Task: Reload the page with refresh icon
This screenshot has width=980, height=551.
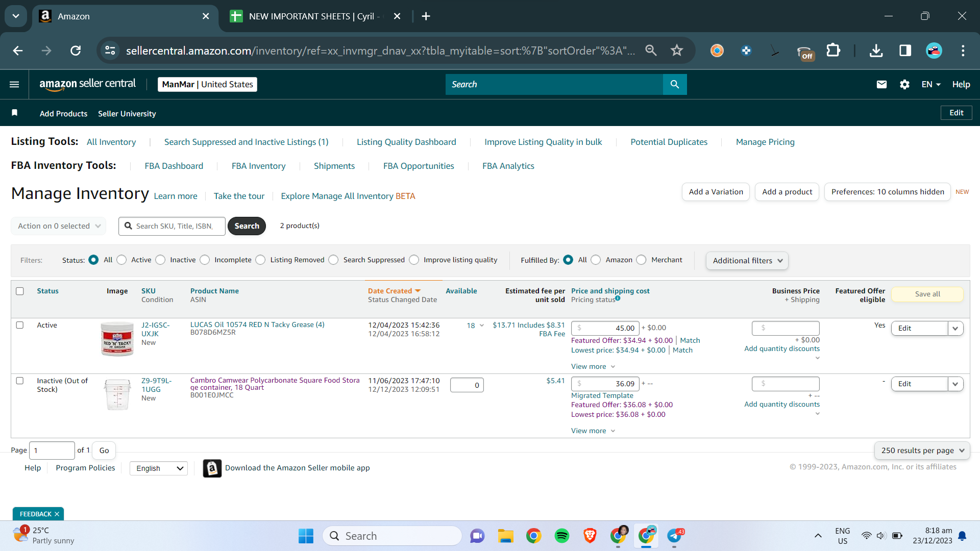Action: click(76, 51)
